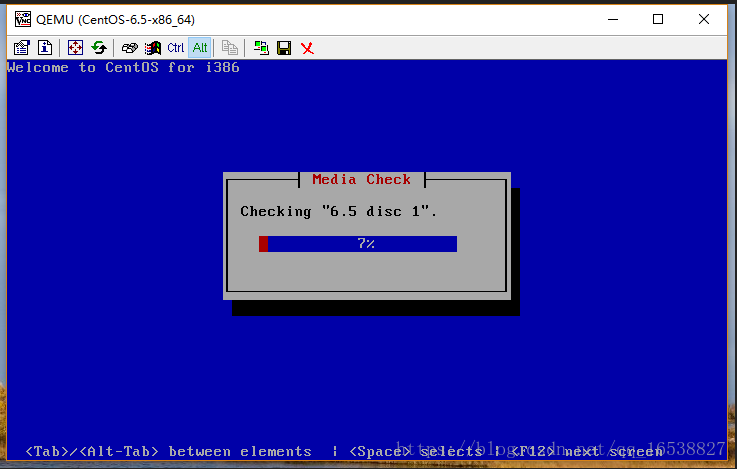Minimize the QEMU VNC window

pyautogui.click(x=613, y=19)
